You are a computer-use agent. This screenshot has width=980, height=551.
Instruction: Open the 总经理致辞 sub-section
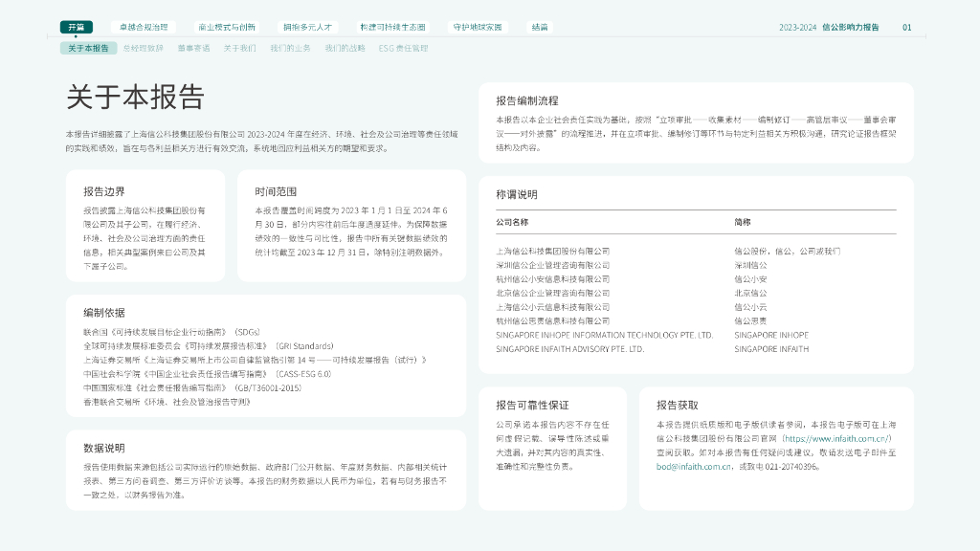[x=144, y=48]
